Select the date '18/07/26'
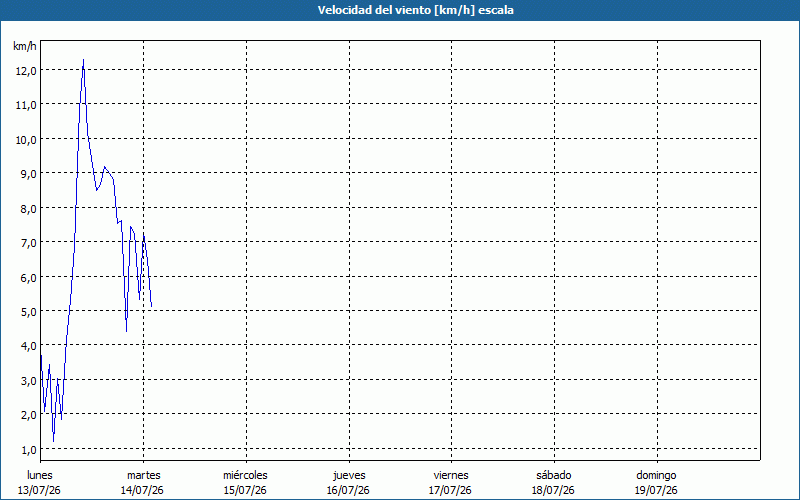800x500 pixels. coord(553,490)
